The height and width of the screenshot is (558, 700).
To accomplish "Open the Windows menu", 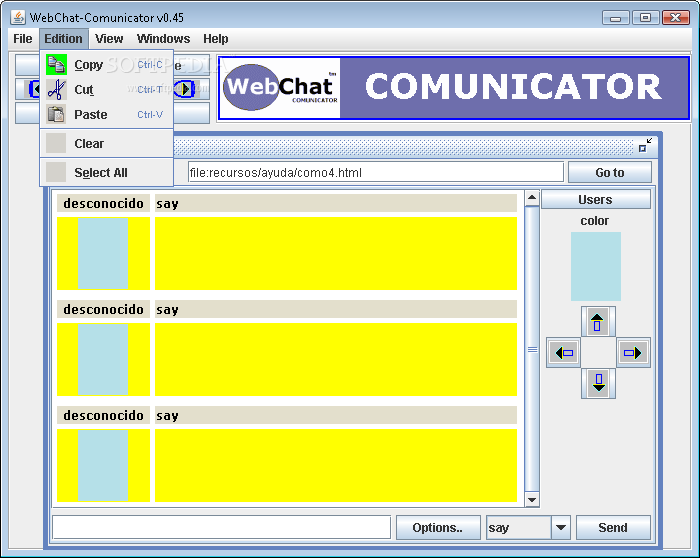I will pyautogui.click(x=163, y=39).
